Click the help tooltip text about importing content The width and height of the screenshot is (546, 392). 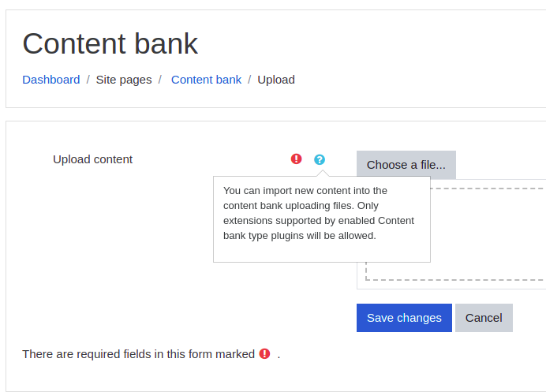319,213
